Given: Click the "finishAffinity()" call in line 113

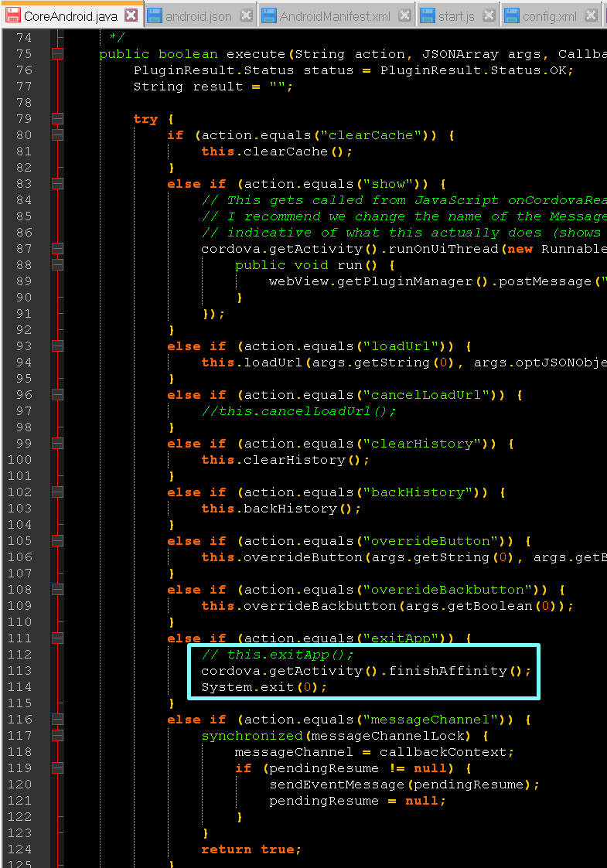Looking at the screenshot, I should [x=455, y=671].
